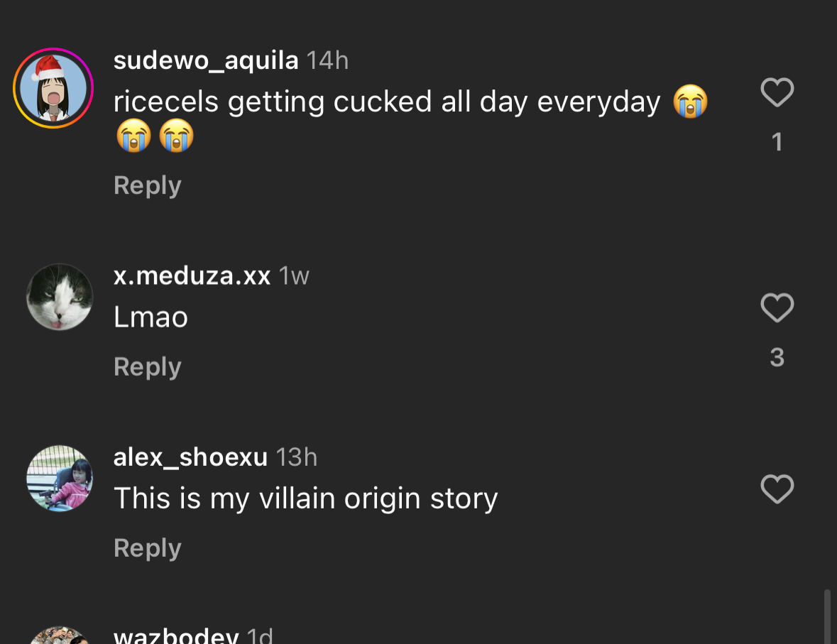View the like count on sudewo_aquila's comment
Screen dimensions: 837x644
coord(777,142)
